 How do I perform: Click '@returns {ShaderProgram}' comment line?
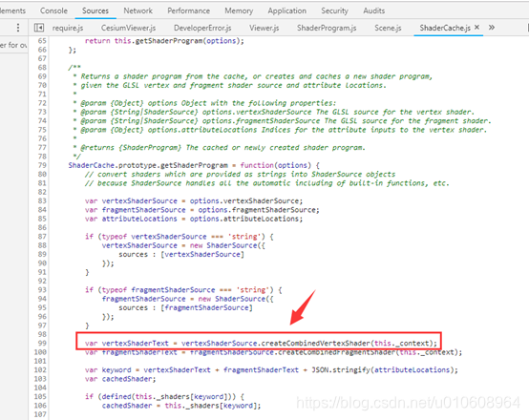131,148
